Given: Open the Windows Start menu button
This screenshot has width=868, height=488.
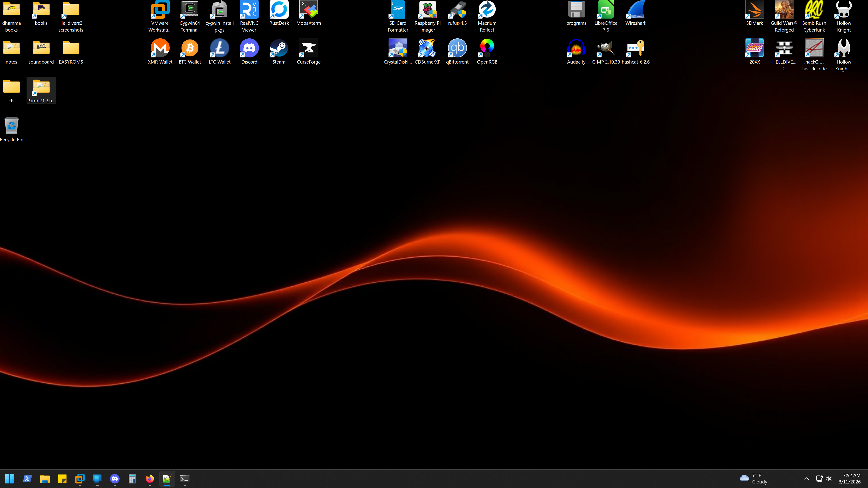Looking at the screenshot, I should [x=10, y=478].
